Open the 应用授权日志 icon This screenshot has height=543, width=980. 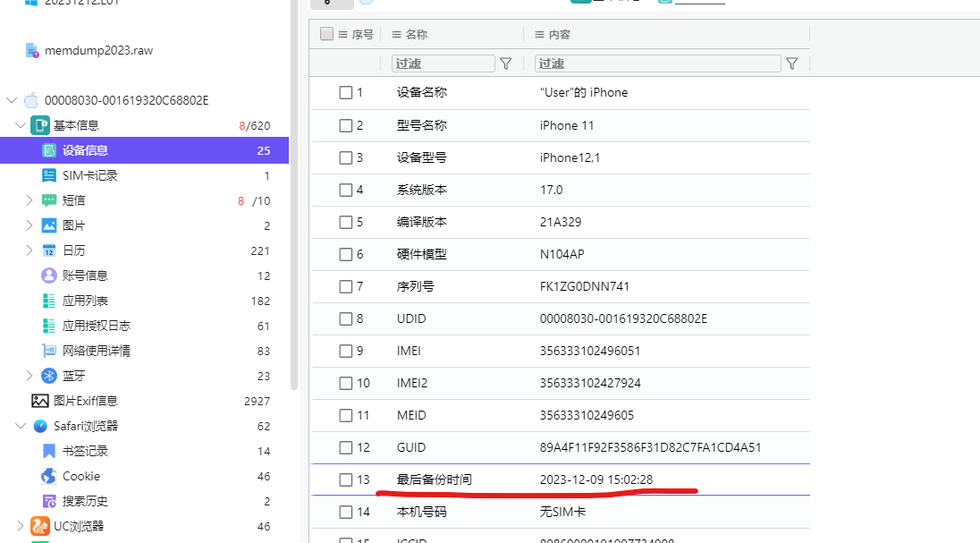pos(49,326)
